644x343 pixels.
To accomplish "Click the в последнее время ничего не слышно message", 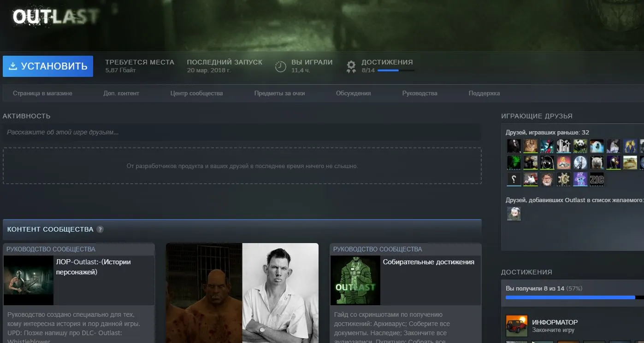I will (x=242, y=166).
